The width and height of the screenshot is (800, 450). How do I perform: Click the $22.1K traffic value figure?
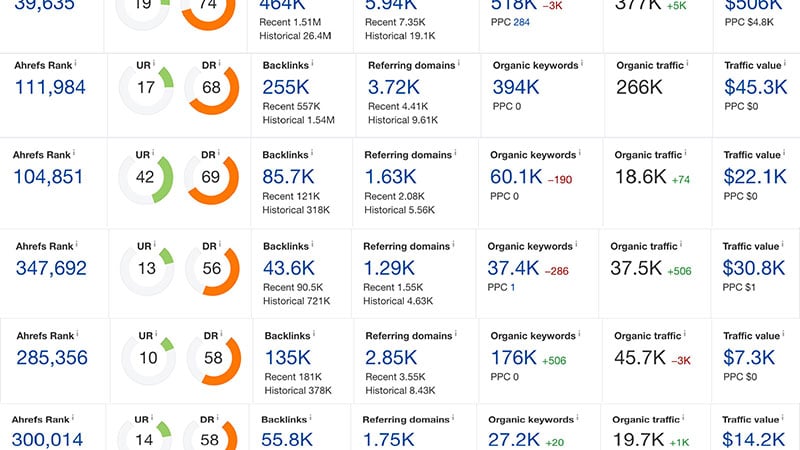point(755,177)
